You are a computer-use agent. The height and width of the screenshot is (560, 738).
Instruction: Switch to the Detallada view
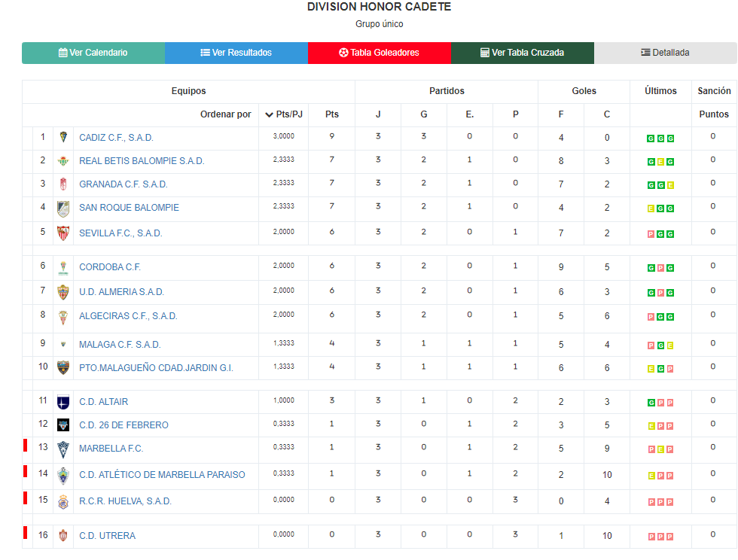click(x=666, y=53)
